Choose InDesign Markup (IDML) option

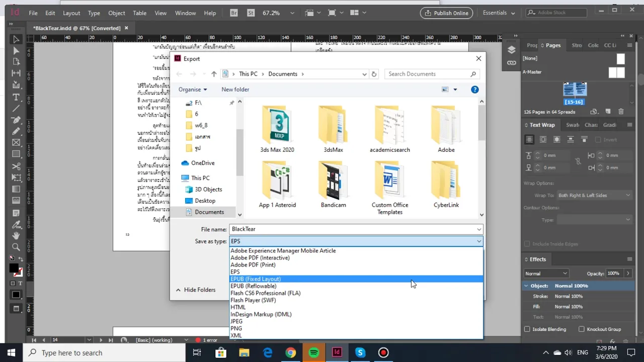[x=356, y=314]
